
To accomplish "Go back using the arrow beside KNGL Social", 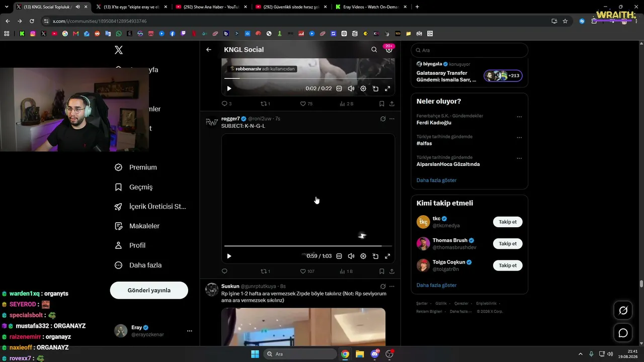I will (x=209, y=50).
